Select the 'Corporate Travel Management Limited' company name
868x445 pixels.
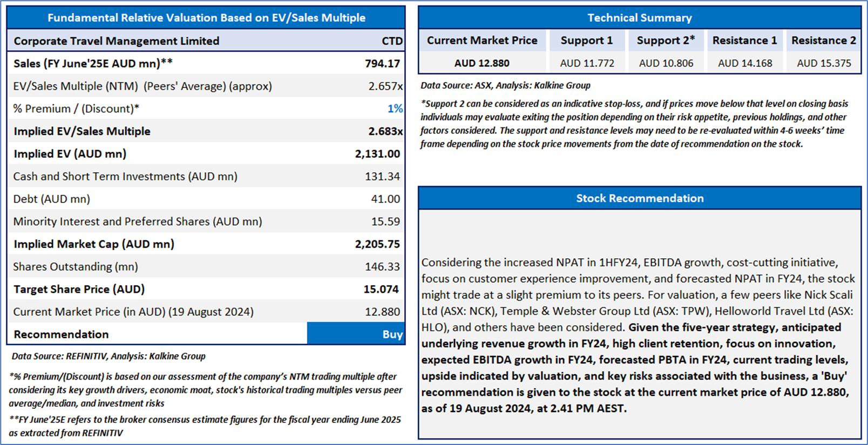117,41
